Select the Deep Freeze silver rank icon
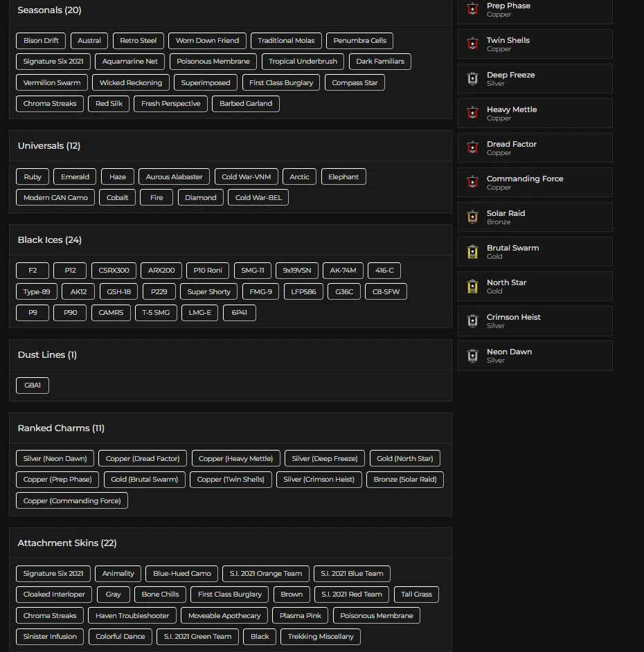This screenshot has height=652, width=644. [x=473, y=79]
